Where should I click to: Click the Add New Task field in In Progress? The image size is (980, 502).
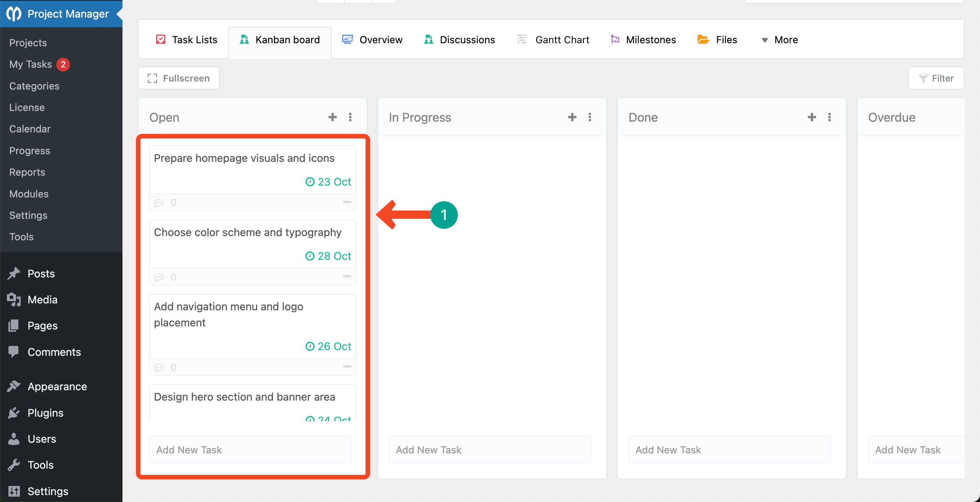click(x=490, y=450)
